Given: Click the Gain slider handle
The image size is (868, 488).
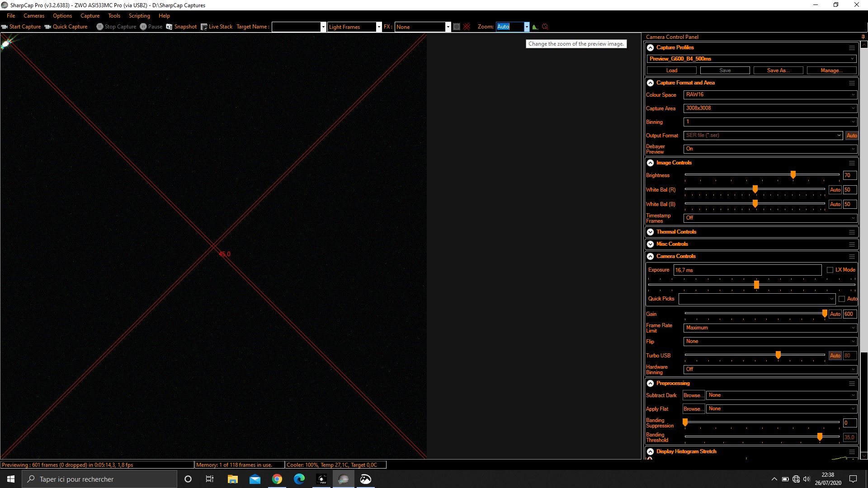Looking at the screenshot, I should pos(825,314).
